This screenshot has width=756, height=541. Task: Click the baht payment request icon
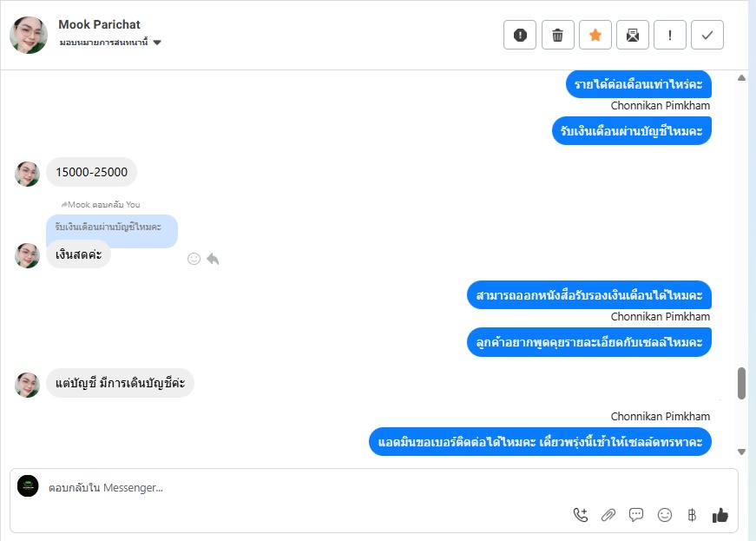tap(692, 515)
